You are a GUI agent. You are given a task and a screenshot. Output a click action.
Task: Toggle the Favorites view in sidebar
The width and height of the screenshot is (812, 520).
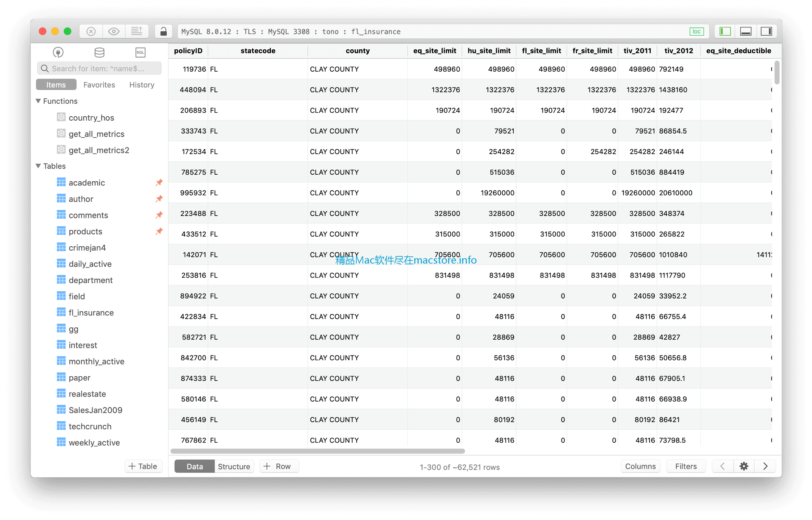[98, 84]
